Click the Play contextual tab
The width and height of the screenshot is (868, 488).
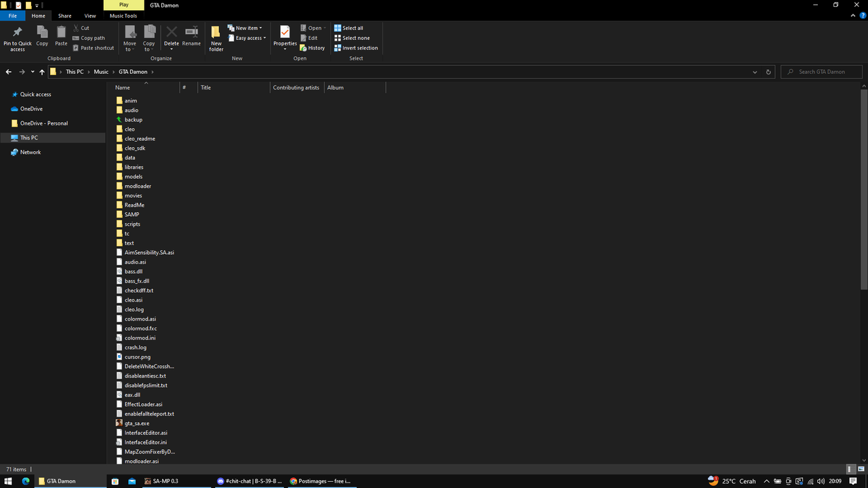pos(123,5)
